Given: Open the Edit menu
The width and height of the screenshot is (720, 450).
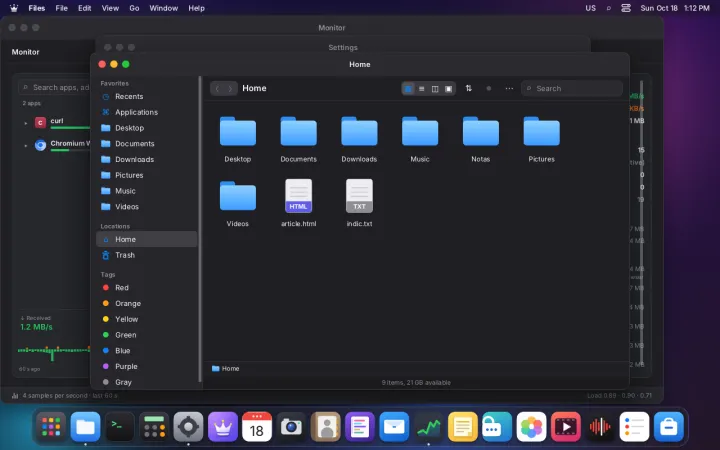Looking at the screenshot, I should (x=84, y=8).
